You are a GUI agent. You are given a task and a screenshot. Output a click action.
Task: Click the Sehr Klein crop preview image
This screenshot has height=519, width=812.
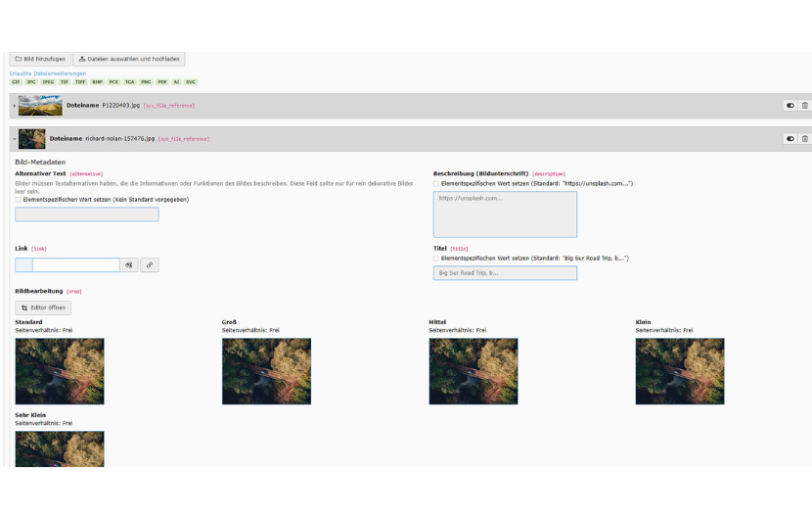coord(60,449)
